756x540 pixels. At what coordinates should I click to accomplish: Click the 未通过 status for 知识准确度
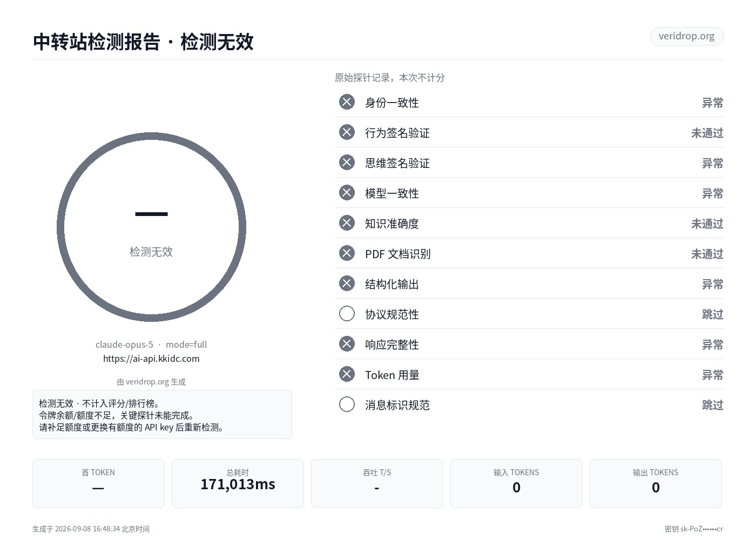pyautogui.click(x=707, y=224)
